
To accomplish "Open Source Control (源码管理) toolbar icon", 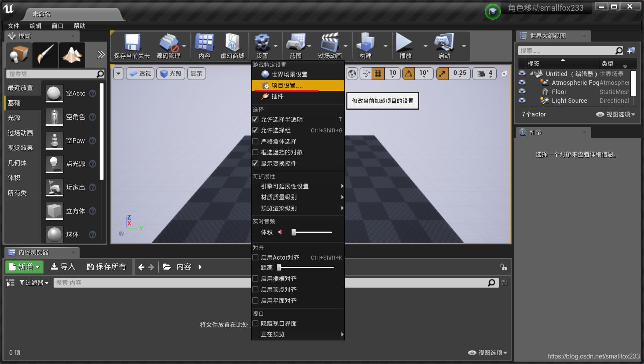I will click(168, 42).
